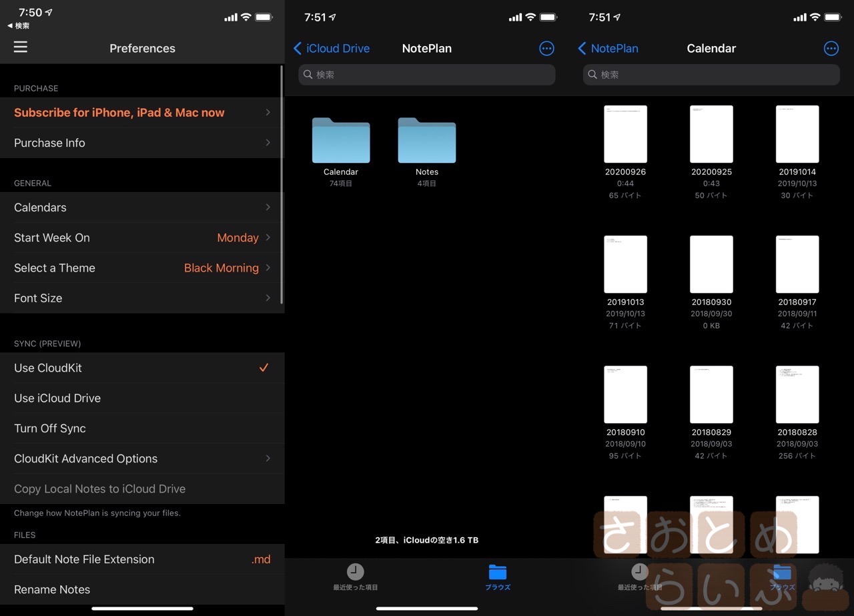This screenshot has height=616, width=854.
Task: Go back to NotePlan folder
Action: coord(608,48)
